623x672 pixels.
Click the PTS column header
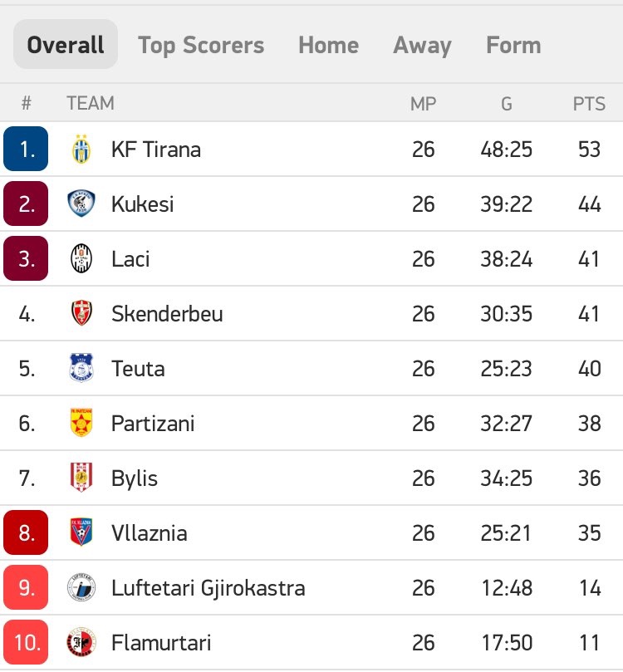pos(589,104)
